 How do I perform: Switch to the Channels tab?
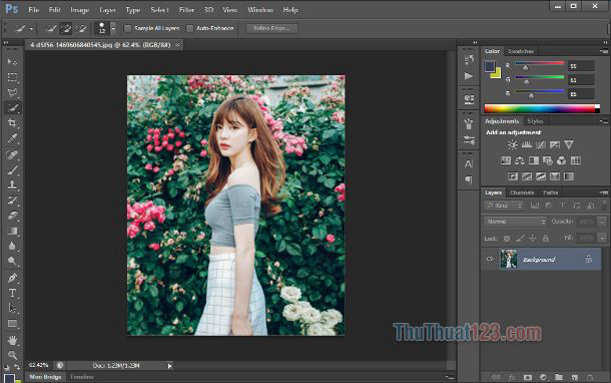point(522,192)
